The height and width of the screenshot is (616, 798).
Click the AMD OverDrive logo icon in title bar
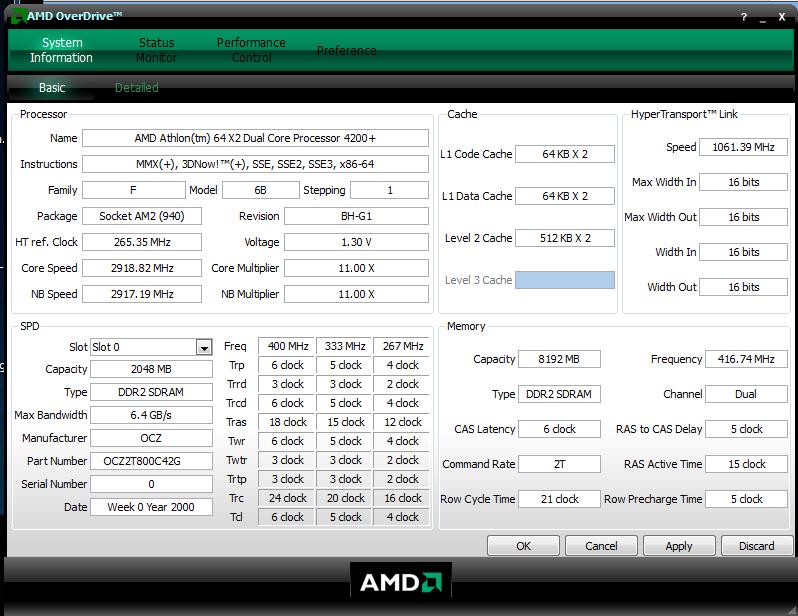pyautogui.click(x=18, y=15)
